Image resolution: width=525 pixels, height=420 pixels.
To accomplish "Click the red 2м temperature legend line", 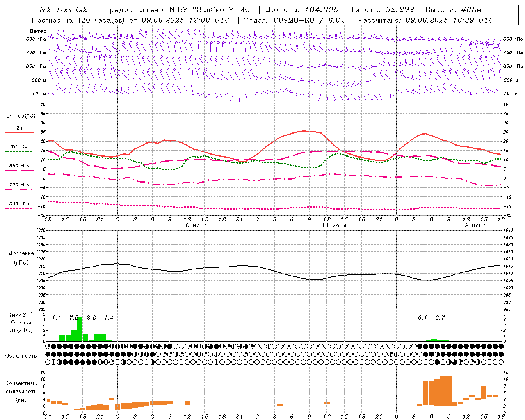I will click(19, 133).
